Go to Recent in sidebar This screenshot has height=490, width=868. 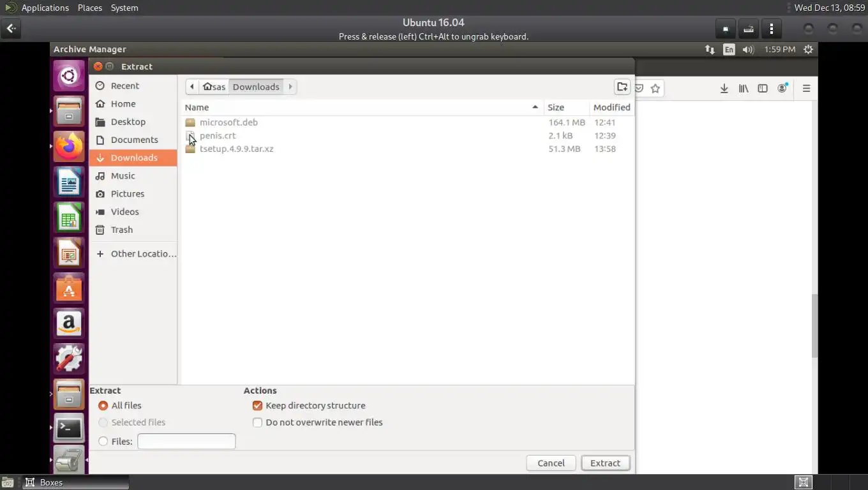point(133,85)
